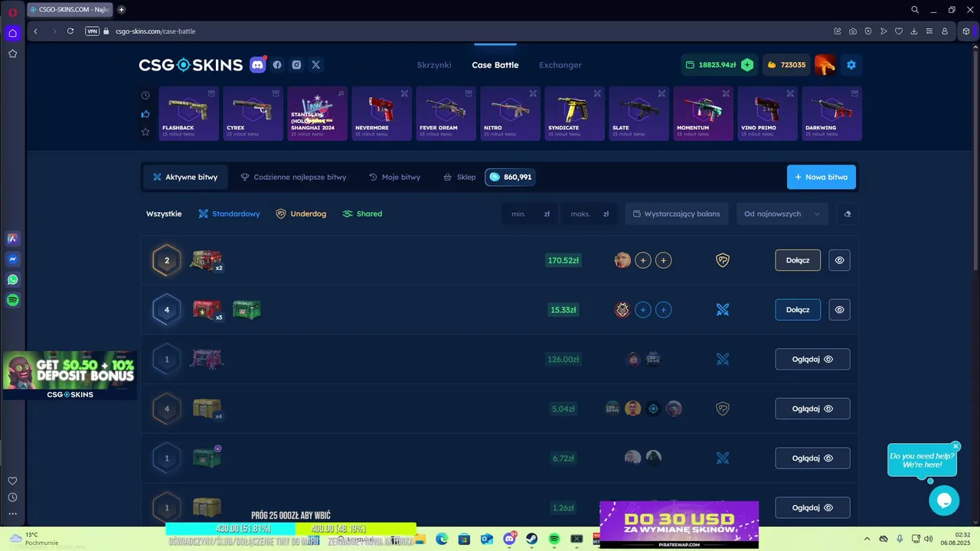
Task: Open the user avatar profile picture
Action: tap(825, 65)
